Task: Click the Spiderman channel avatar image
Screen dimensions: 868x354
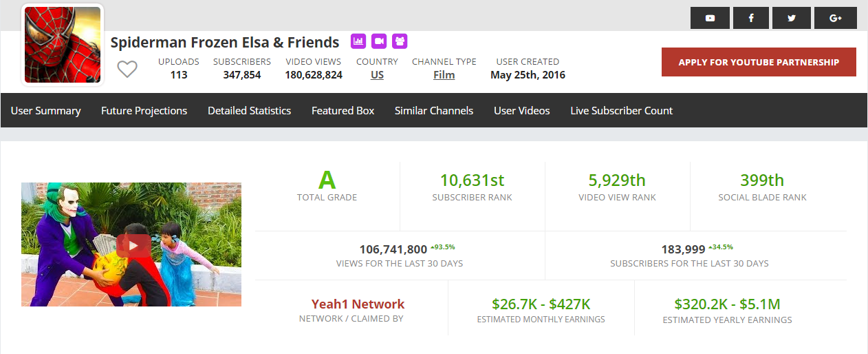Action: (x=63, y=45)
